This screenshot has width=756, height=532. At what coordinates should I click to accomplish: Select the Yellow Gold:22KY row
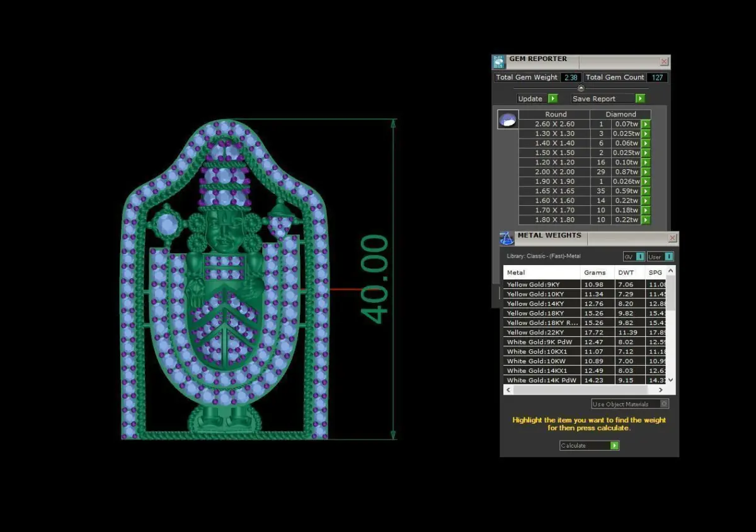[585, 332]
